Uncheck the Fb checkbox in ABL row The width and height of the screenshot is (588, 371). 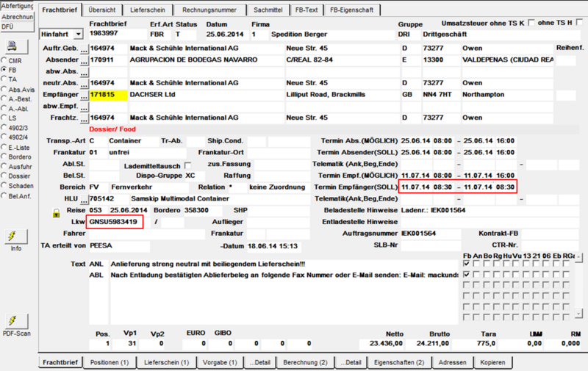pos(467,275)
